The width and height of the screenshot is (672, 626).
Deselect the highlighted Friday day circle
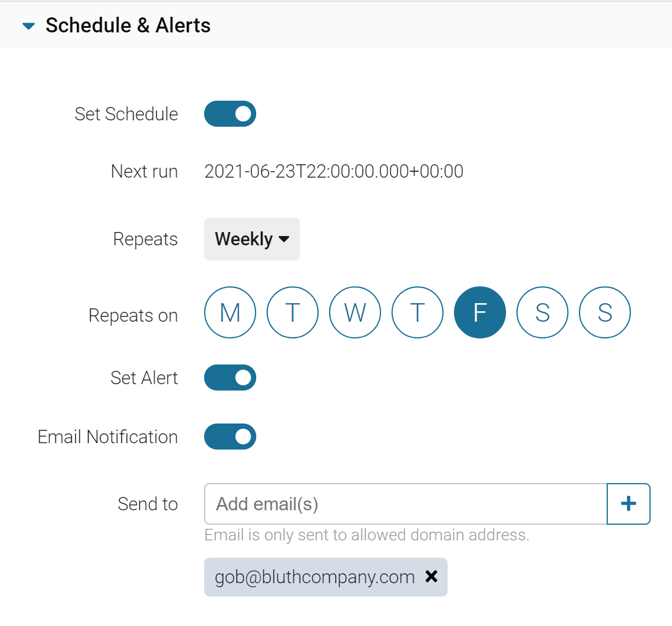pyautogui.click(x=480, y=312)
